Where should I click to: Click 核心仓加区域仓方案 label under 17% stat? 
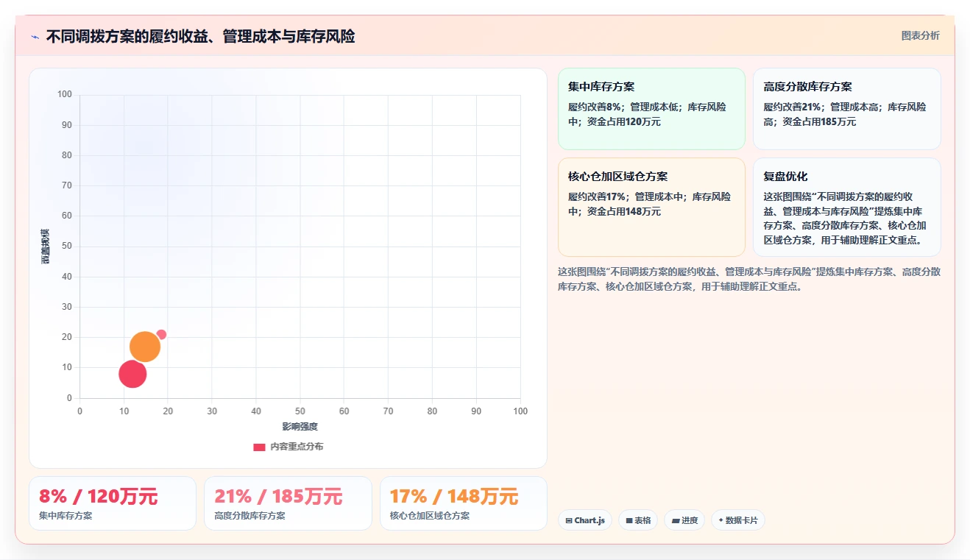(x=430, y=516)
